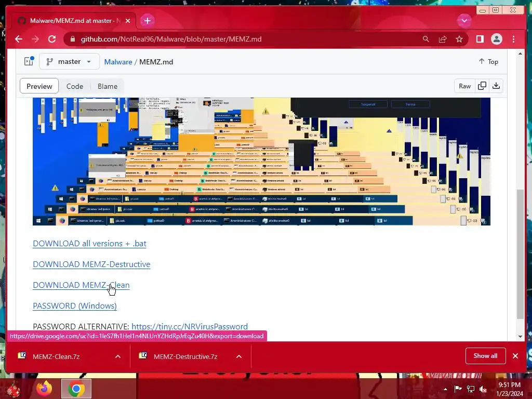Open the PASSWORD (Windows) link
532x399 pixels.
click(x=75, y=305)
